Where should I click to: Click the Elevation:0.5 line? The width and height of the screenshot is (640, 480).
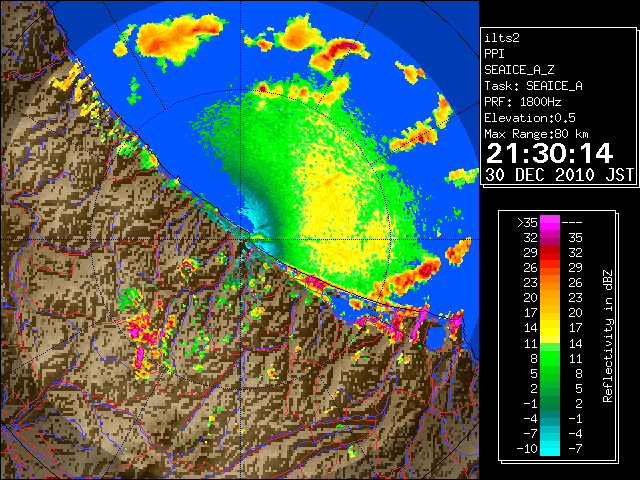click(530, 118)
